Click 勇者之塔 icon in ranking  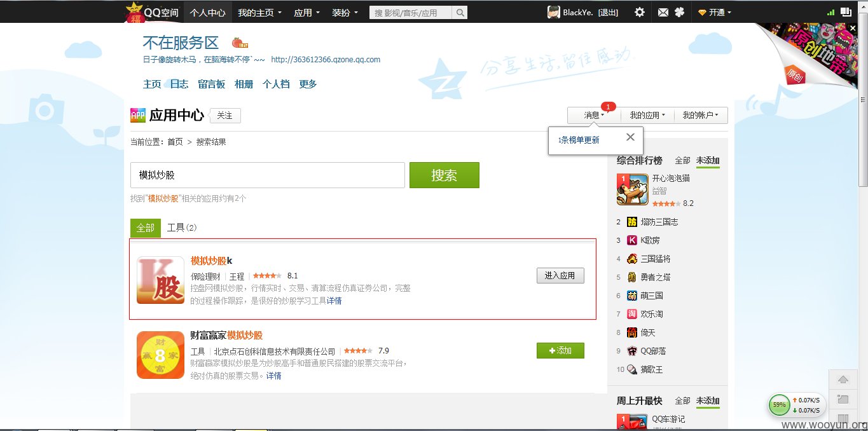tap(632, 277)
